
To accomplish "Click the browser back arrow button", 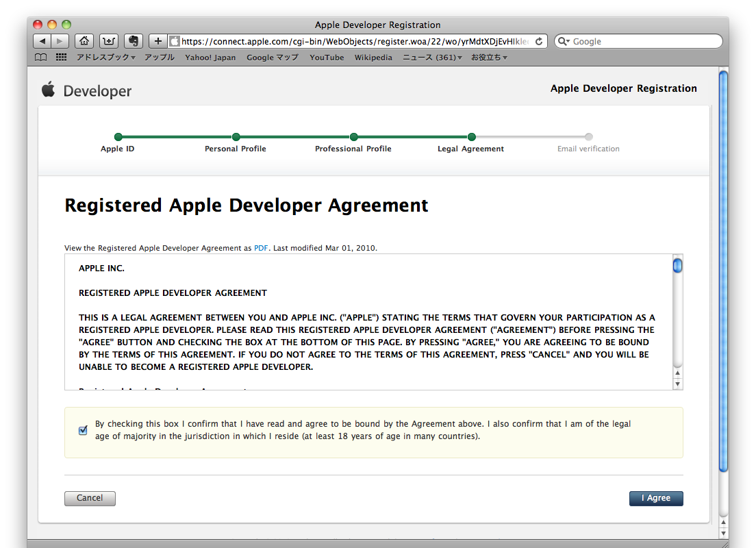I will [42, 41].
